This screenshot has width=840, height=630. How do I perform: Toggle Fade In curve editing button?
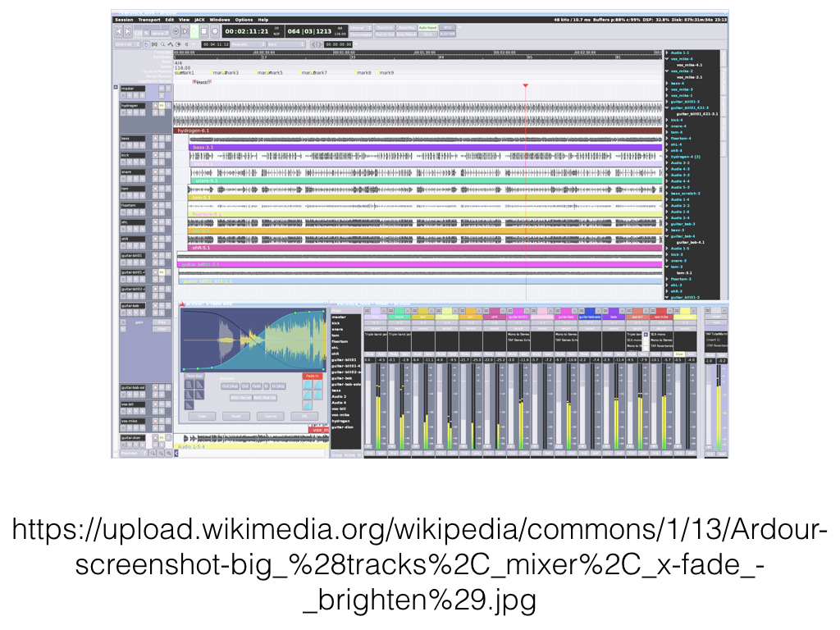[313, 376]
